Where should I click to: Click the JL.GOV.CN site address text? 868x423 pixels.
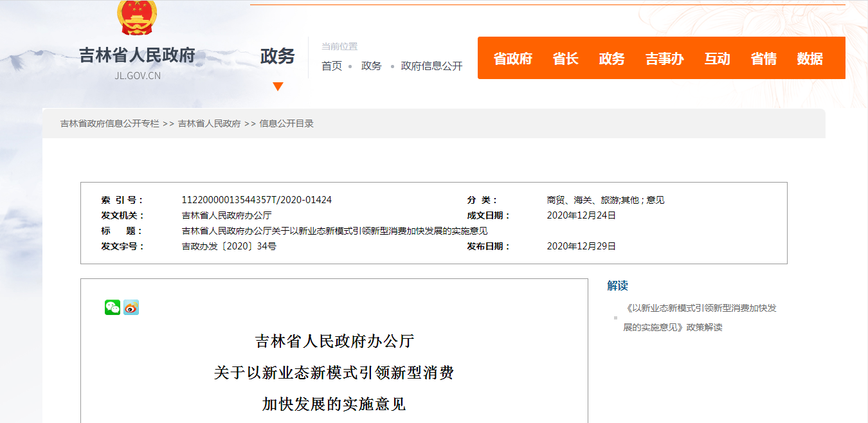click(138, 75)
